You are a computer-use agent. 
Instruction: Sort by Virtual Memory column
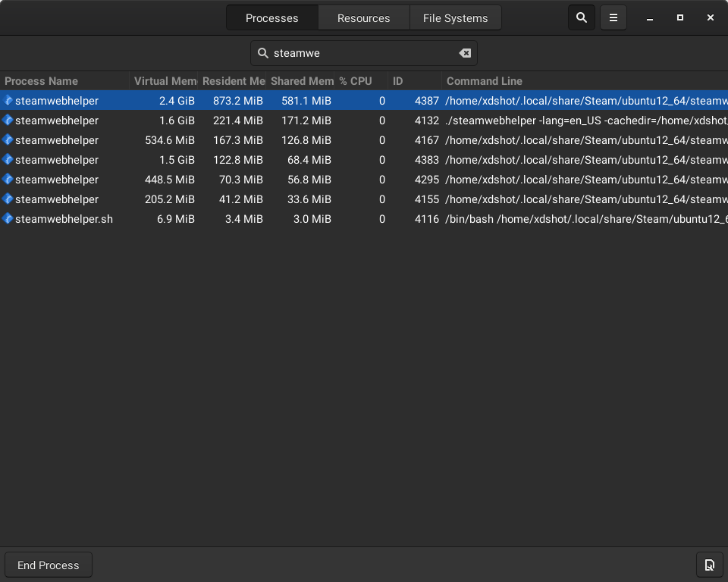[164, 81]
